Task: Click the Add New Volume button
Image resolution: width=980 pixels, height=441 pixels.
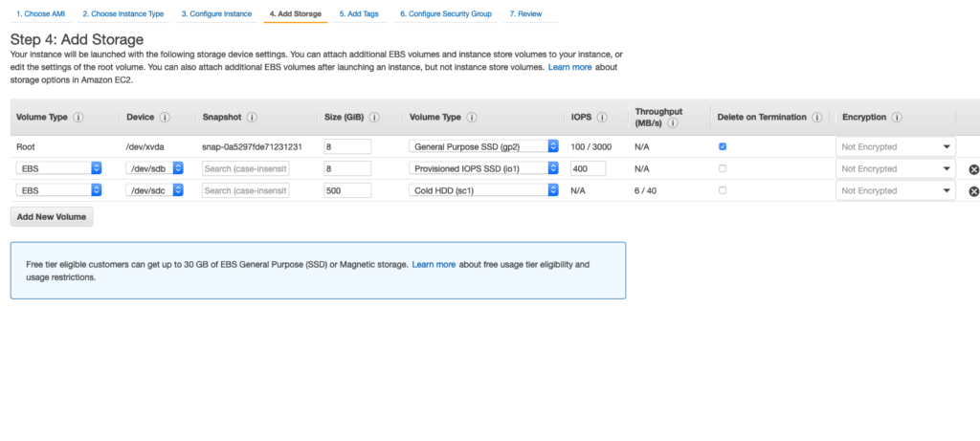Action: 52,217
